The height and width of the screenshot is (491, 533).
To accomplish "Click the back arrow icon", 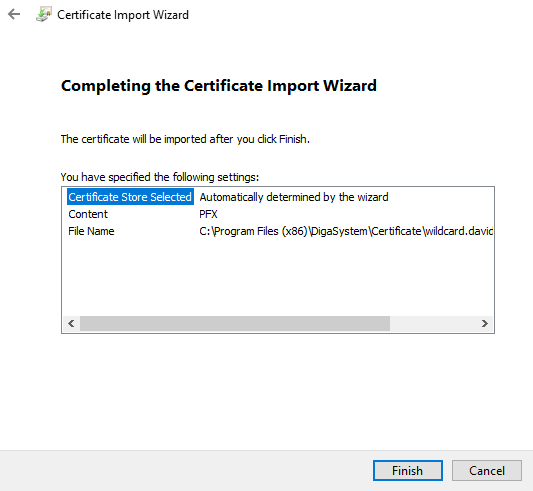I will pyautogui.click(x=14, y=14).
